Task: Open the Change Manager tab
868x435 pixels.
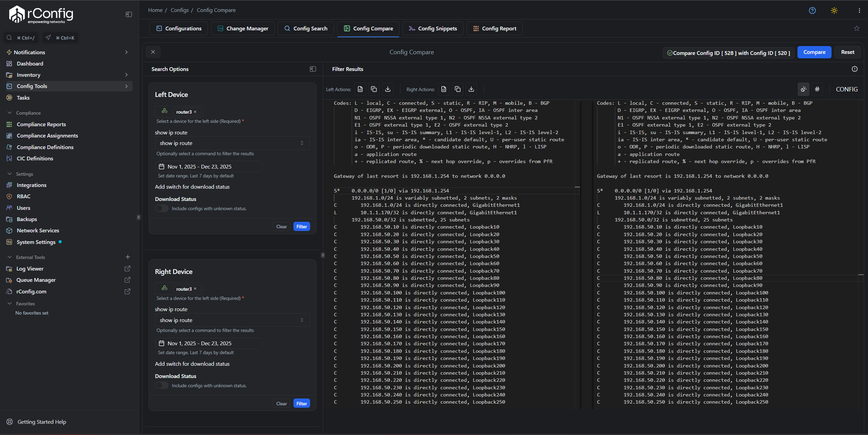Action: (243, 28)
